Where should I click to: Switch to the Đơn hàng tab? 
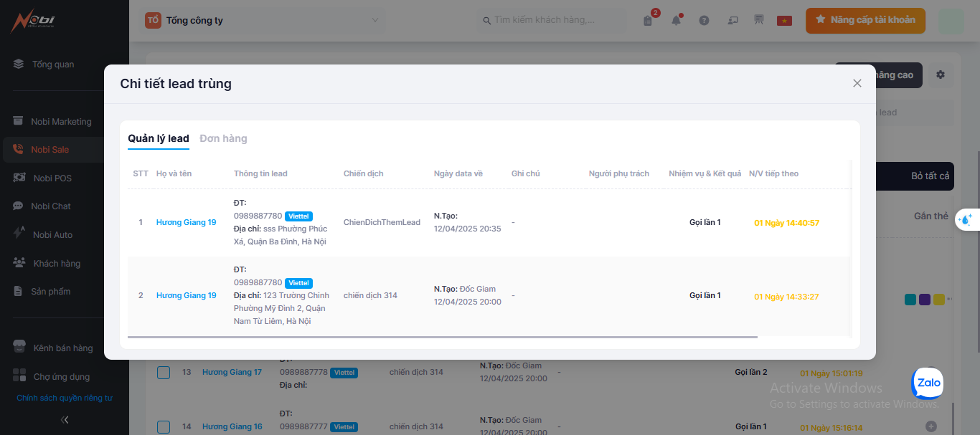[223, 138]
